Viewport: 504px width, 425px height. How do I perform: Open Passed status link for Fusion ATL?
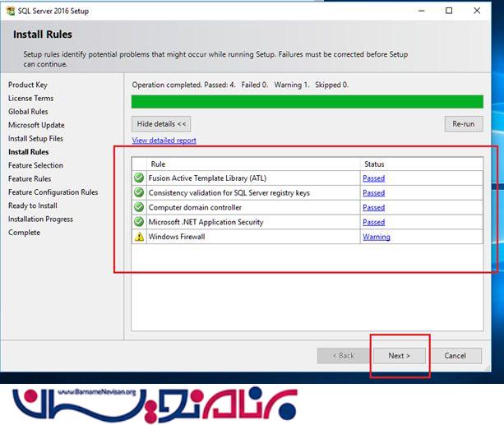coord(373,178)
